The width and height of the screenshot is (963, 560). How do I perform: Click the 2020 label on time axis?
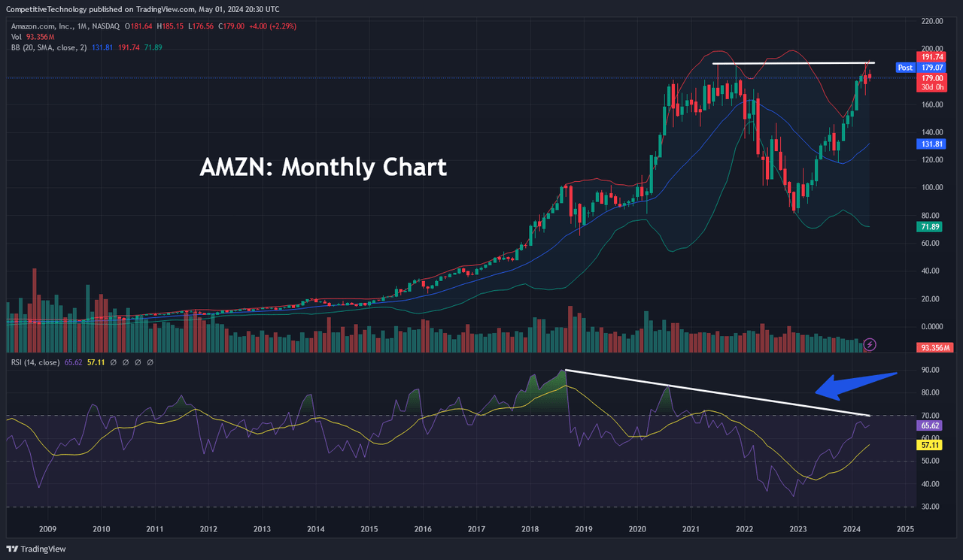coord(637,529)
